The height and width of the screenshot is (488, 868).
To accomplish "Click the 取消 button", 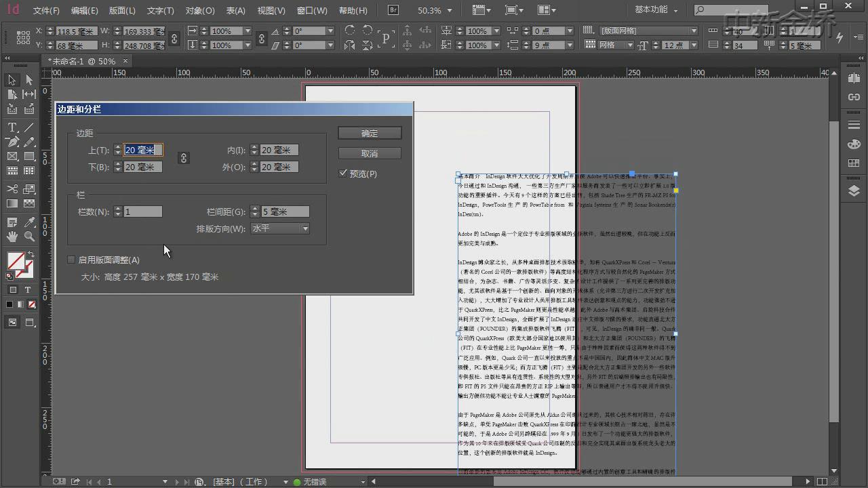I will (x=370, y=153).
